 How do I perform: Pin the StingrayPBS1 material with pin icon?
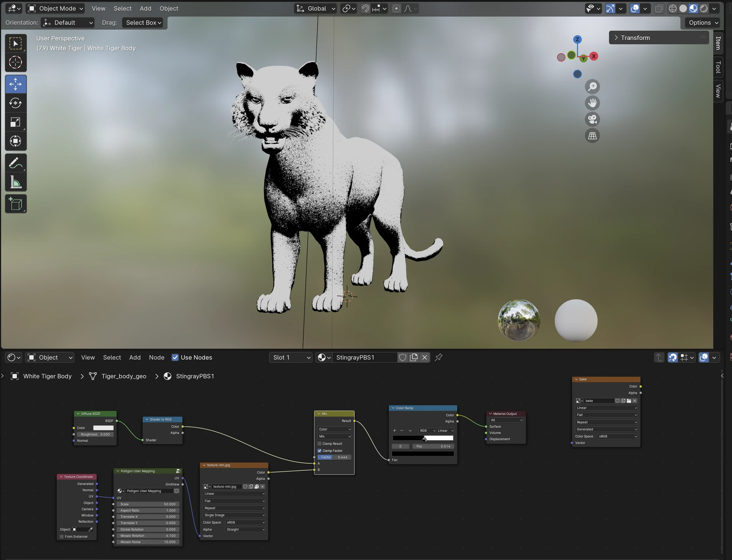click(439, 357)
